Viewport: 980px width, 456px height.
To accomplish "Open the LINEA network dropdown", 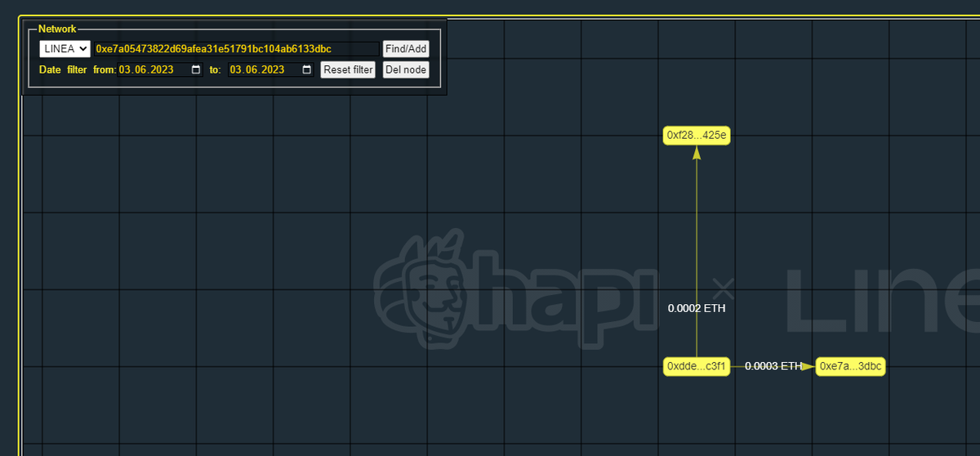I will (x=65, y=49).
